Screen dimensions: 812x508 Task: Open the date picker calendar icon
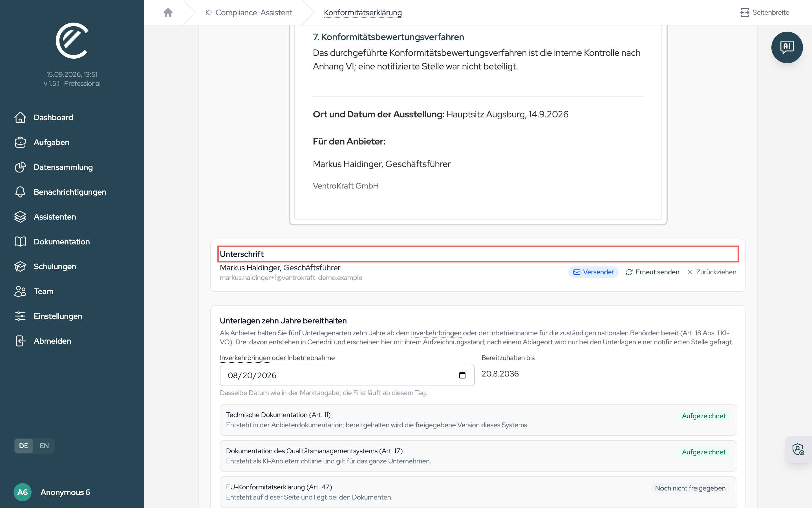(x=462, y=375)
